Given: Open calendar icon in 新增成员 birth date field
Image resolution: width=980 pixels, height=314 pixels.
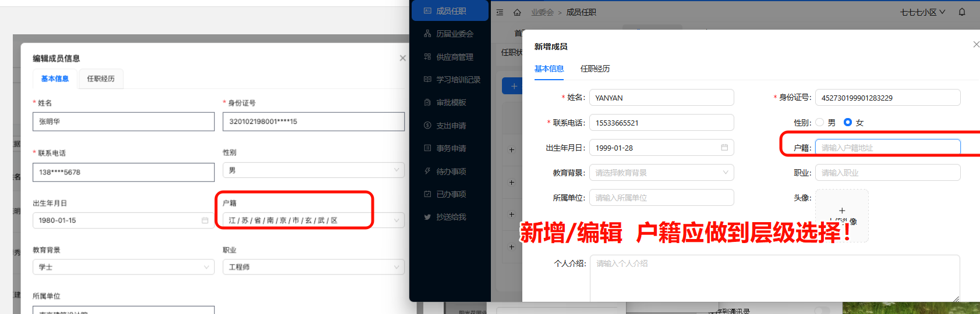Looking at the screenshot, I should [724, 148].
